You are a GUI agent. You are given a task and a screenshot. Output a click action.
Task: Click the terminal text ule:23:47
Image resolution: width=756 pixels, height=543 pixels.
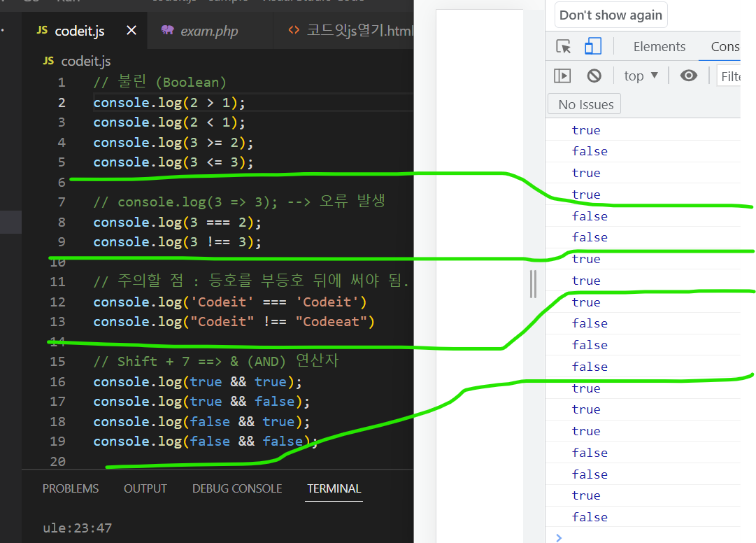pos(77,528)
